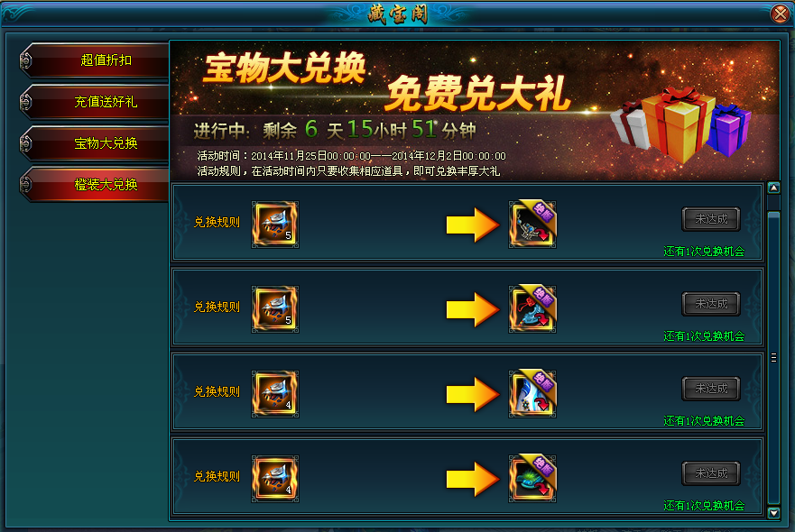This screenshot has width=795, height=532.
Task: Click the exchange list's vertical scrollbar thumb
Action: click(773, 358)
